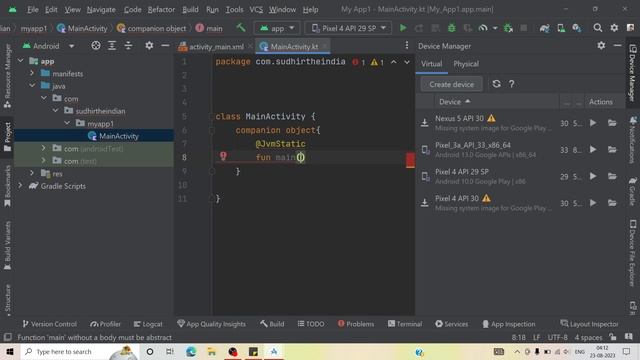Click the Stop button in toolbar

[524, 28]
